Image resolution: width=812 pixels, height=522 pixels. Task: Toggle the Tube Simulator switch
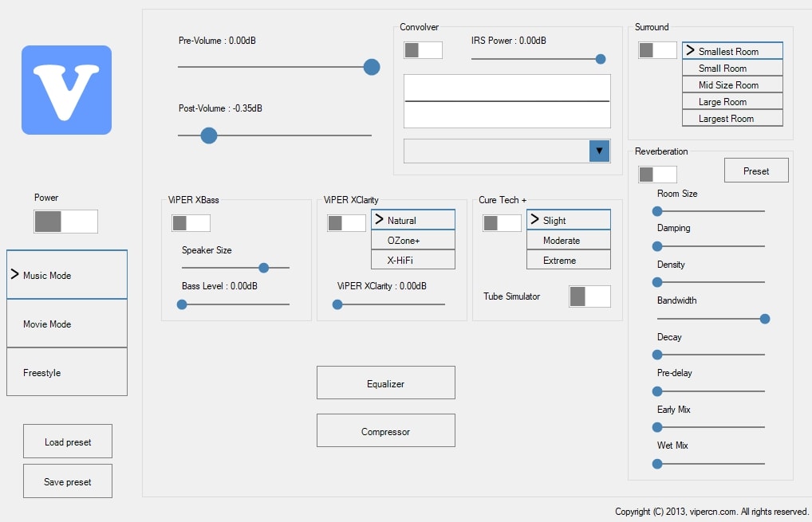[589, 296]
